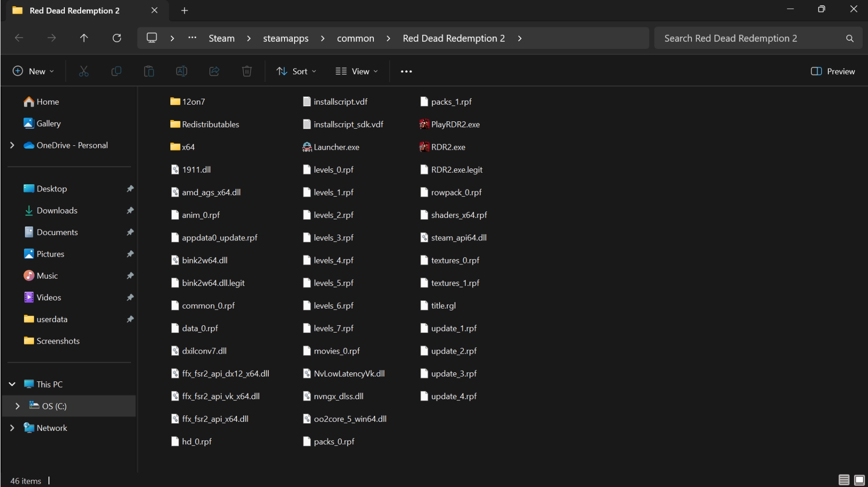868x487 pixels.
Task: Open Videos in navigation pane
Action: [x=43, y=297]
